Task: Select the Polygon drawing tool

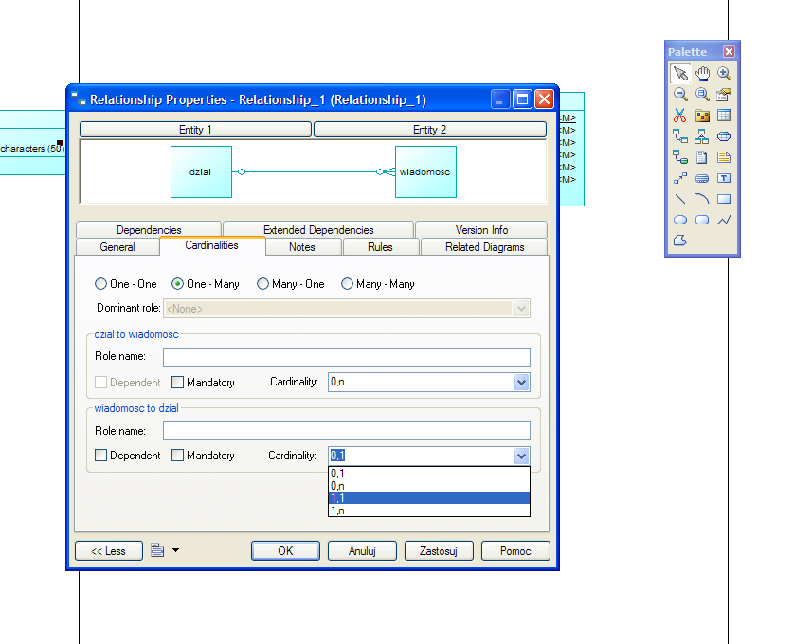Action: 680,241
